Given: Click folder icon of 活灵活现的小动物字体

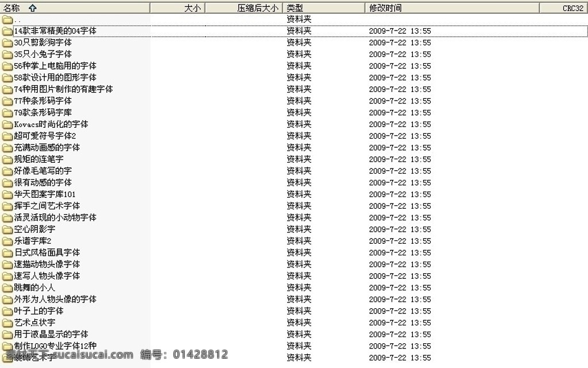Looking at the screenshot, I should pos(7,217).
